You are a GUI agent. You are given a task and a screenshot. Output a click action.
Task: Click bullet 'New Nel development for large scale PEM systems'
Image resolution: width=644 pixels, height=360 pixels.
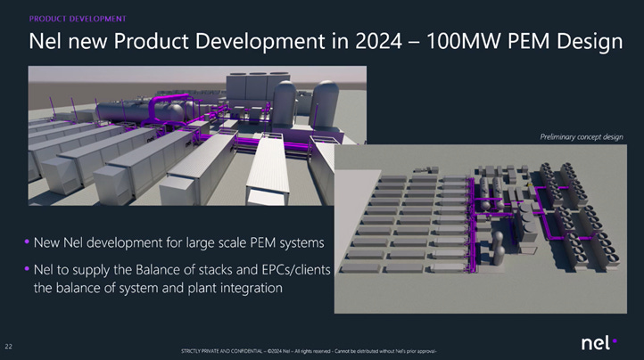click(178, 242)
